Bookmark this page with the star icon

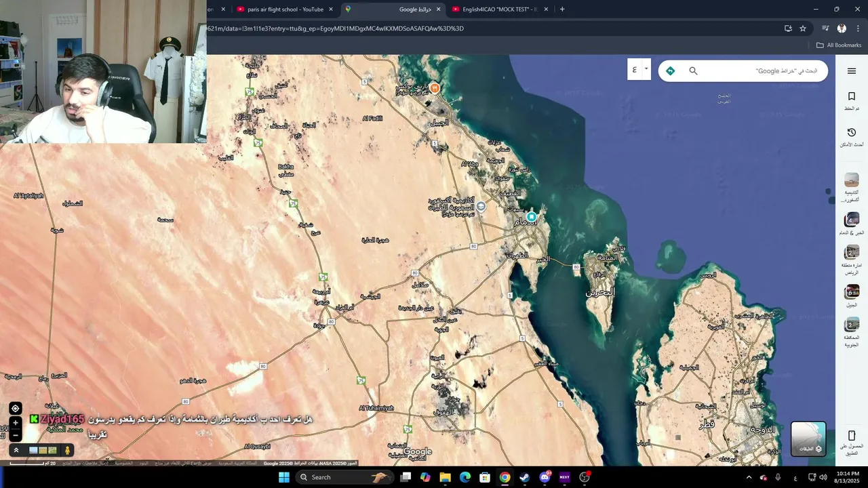pyautogui.click(x=803, y=28)
